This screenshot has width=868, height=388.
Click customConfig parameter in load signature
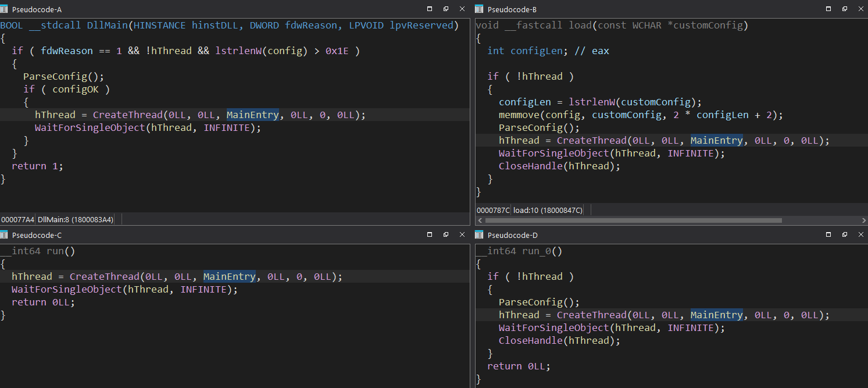708,26
